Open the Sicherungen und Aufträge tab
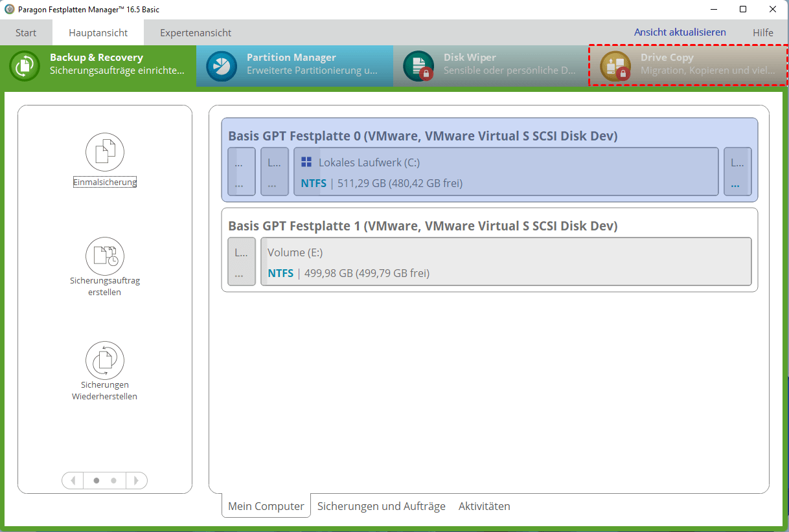The width and height of the screenshot is (789, 532). [382, 506]
